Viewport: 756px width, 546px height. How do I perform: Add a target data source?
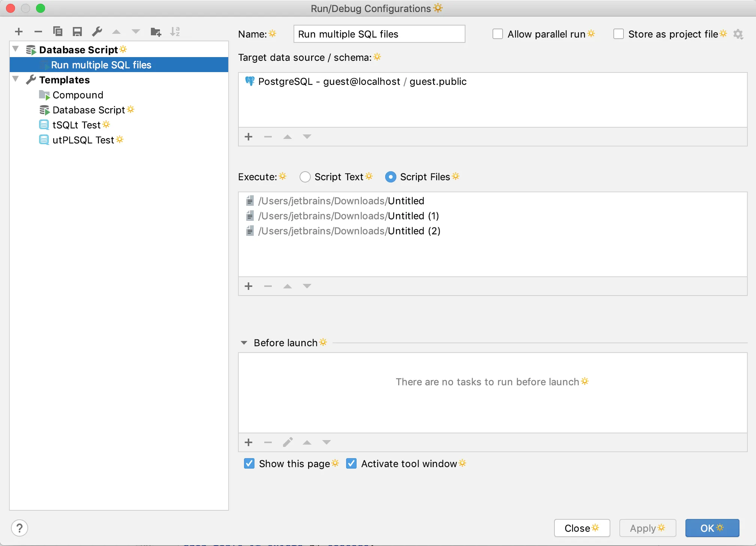(248, 137)
